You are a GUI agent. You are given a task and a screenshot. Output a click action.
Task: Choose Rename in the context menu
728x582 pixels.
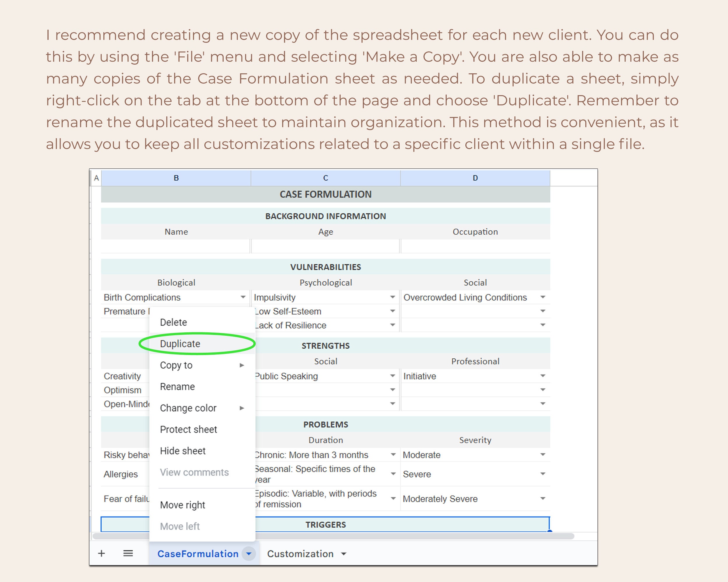pyautogui.click(x=177, y=386)
